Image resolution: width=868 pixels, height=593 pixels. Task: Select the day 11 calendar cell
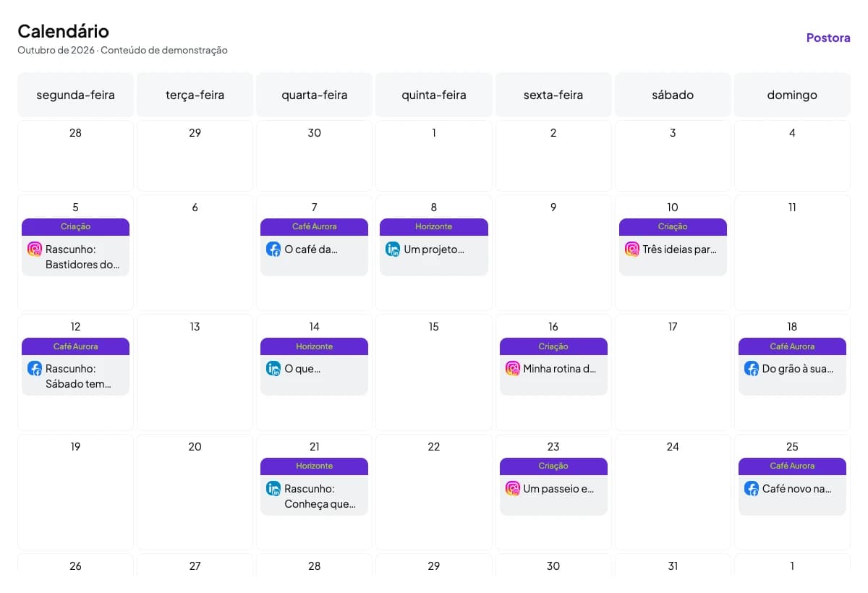point(792,252)
